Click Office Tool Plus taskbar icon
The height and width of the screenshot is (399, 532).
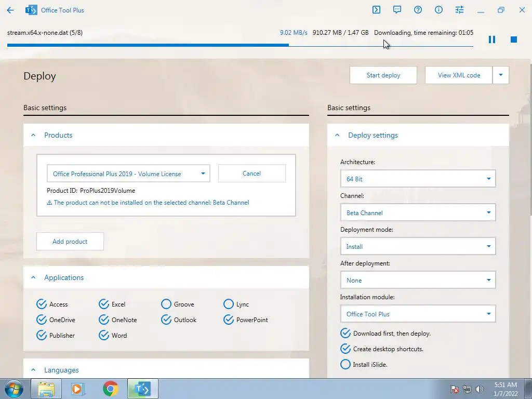coord(142,389)
